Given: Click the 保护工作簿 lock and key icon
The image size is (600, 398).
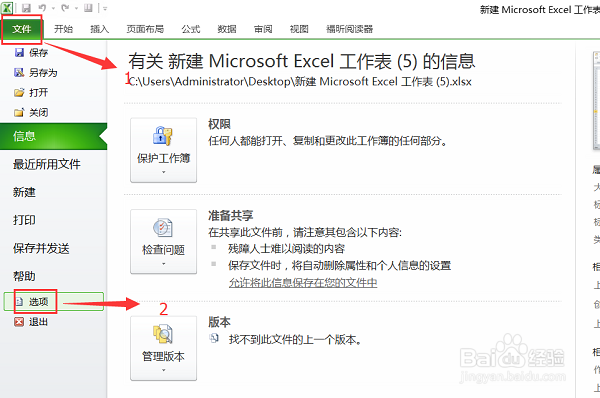Looking at the screenshot, I should point(163,135).
